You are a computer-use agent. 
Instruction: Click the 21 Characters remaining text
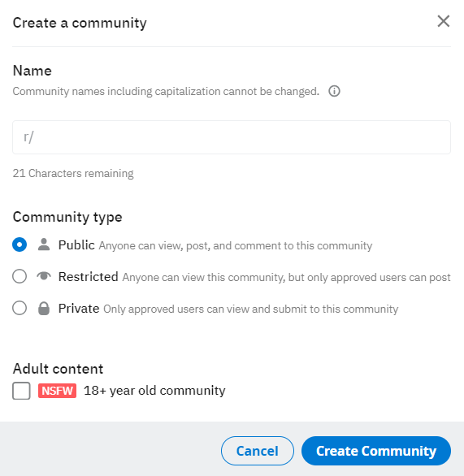[x=73, y=173]
